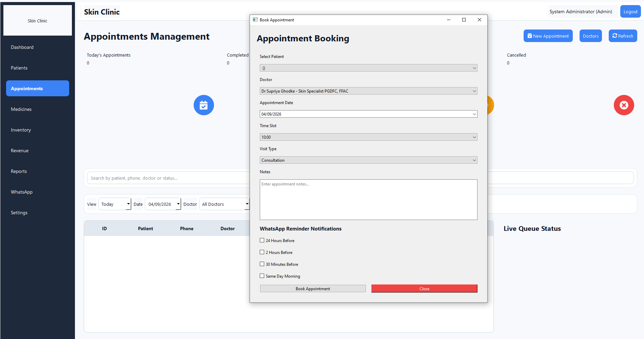Click the Skin Clinic logo box in sidebar

(x=38, y=20)
